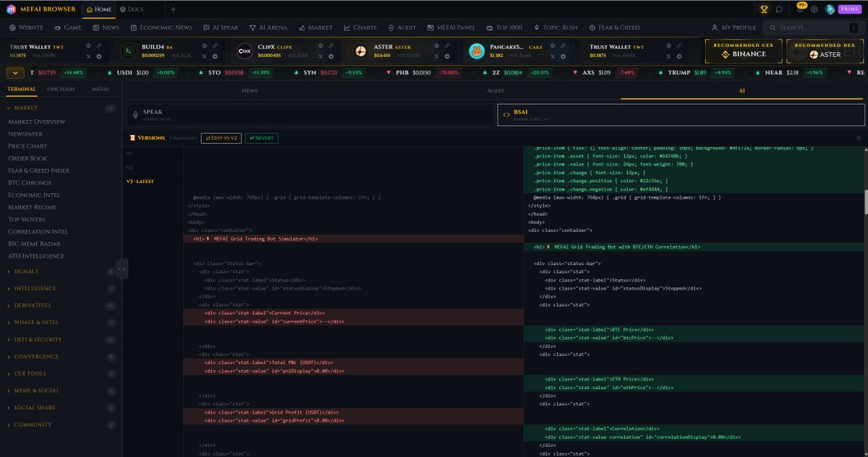Image resolution: width=868 pixels, height=457 pixels.
Task: Open notifications with 99+ badge
Action: (800, 9)
